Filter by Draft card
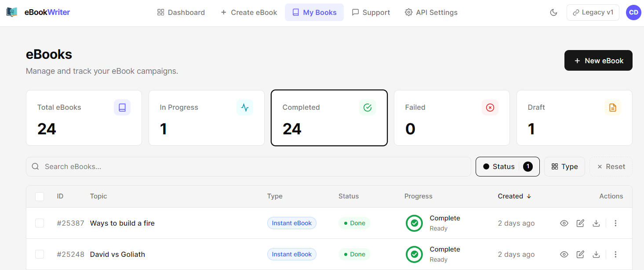The width and height of the screenshot is (644, 270). [575, 118]
